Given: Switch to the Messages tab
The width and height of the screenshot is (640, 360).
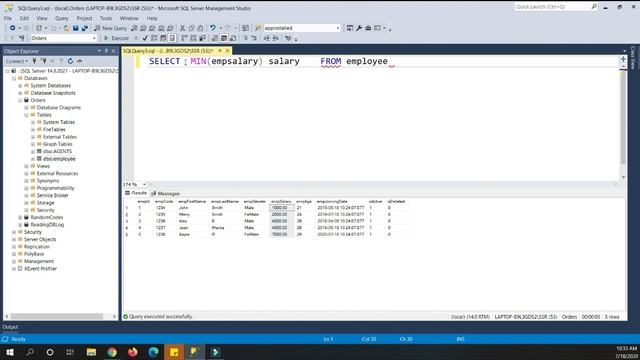Looking at the screenshot, I should tap(165, 193).
